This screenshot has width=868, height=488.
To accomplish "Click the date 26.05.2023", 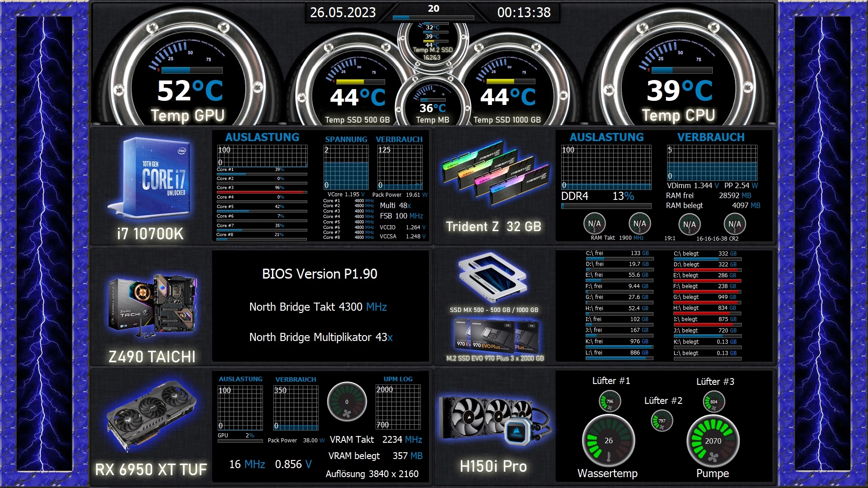I will click(343, 12).
